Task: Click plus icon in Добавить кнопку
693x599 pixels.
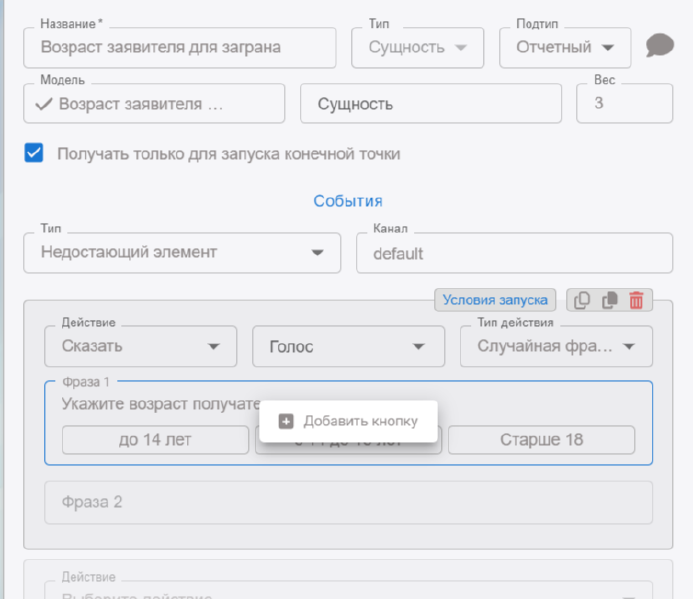Action: 286,421
